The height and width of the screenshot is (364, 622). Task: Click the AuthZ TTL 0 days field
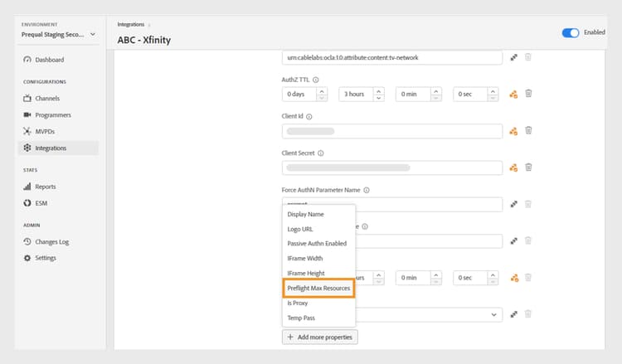coord(299,95)
